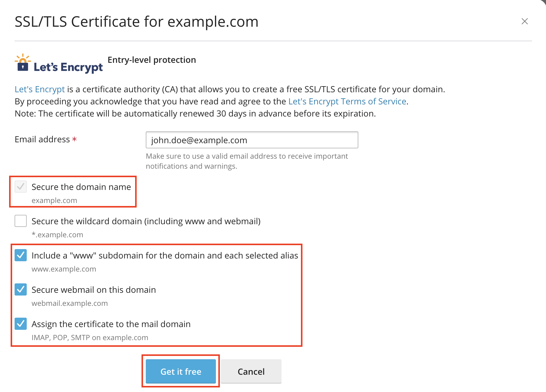Click the Secure webmail on this domain label
The image size is (546, 392).
(94, 290)
